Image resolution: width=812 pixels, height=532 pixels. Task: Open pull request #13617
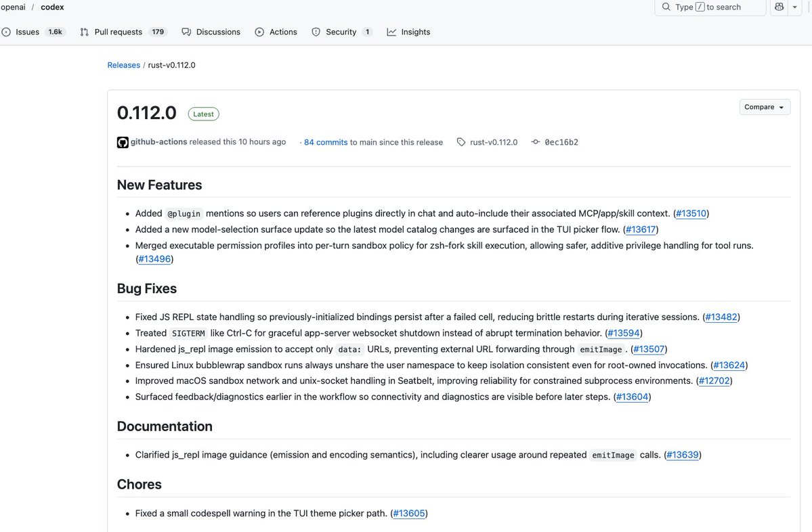coord(641,229)
